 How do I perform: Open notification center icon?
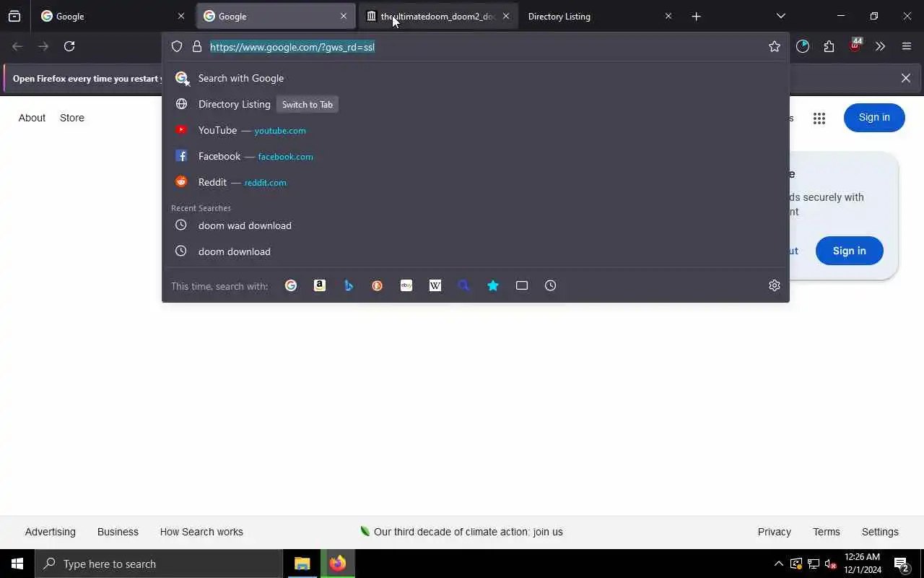click(901, 564)
